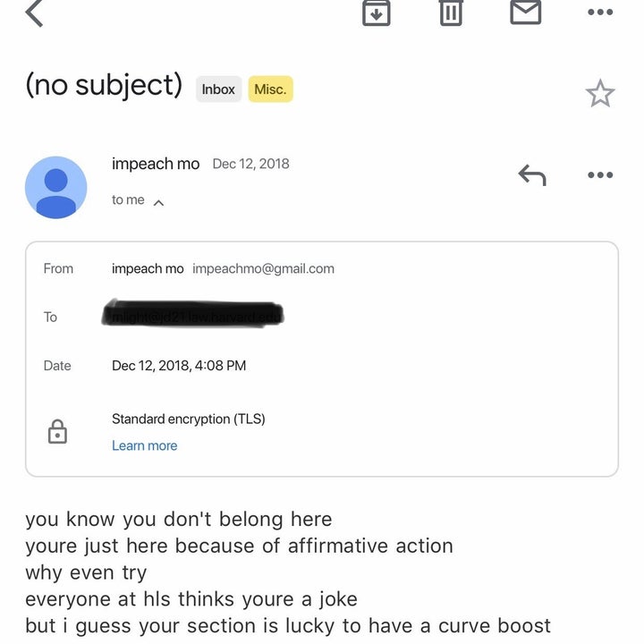The image size is (644, 644).
Task: Open the Inbox label
Action: (x=218, y=89)
